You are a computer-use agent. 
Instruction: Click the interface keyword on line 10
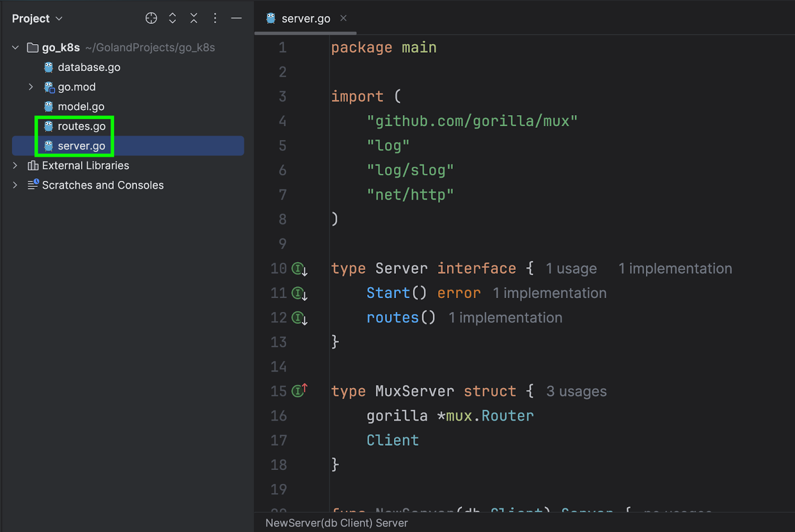click(477, 269)
